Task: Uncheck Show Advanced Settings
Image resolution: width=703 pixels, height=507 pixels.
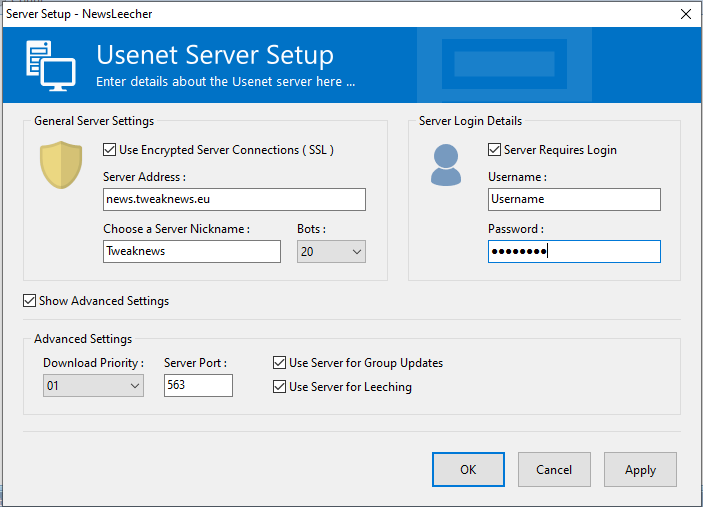Action: tap(30, 301)
